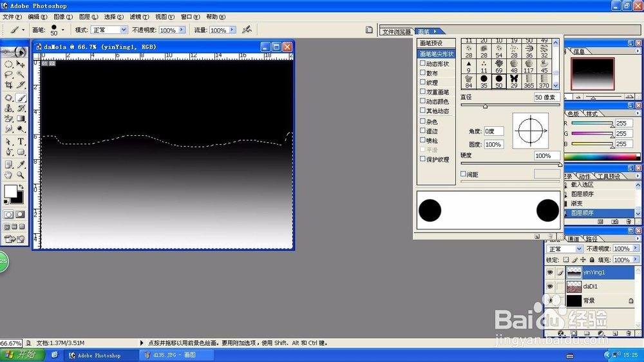The image size is (644, 362).
Task: Enable 动态颜色 checkbox
Action: (422, 101)
